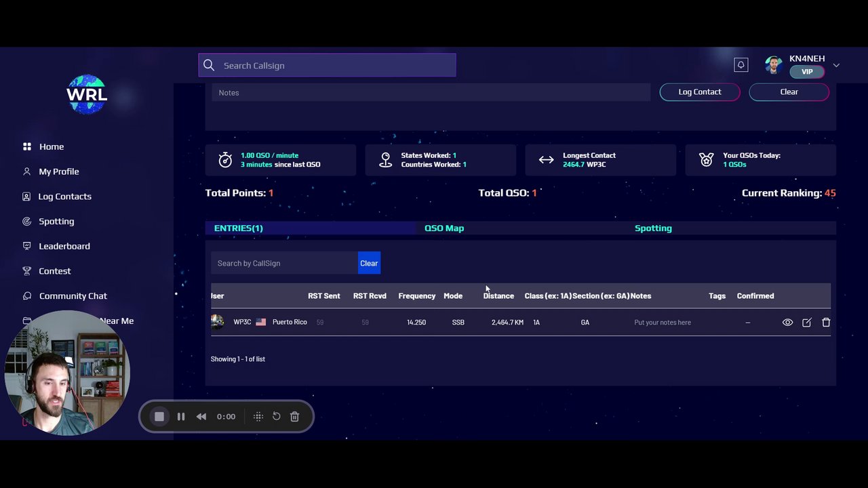Edit the WP3C entry
Image resolution: width=868 pixels, height=488 pixels.
point(807,323)
